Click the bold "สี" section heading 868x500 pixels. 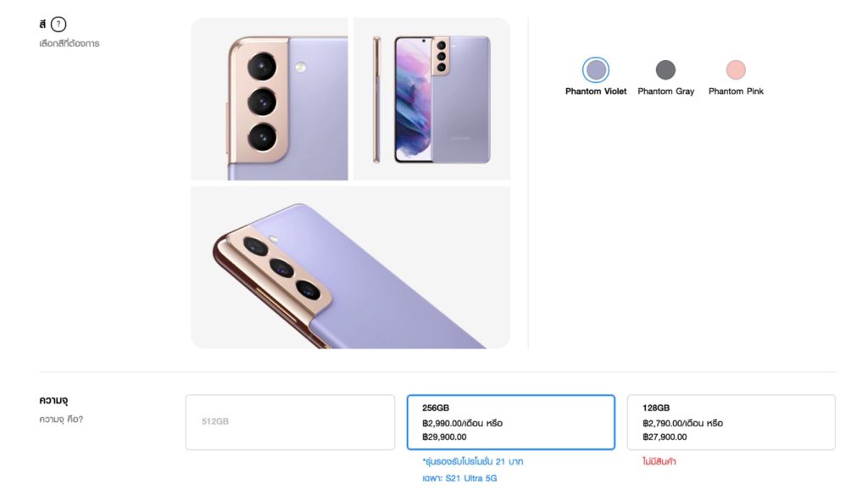[x=42, y=25]
